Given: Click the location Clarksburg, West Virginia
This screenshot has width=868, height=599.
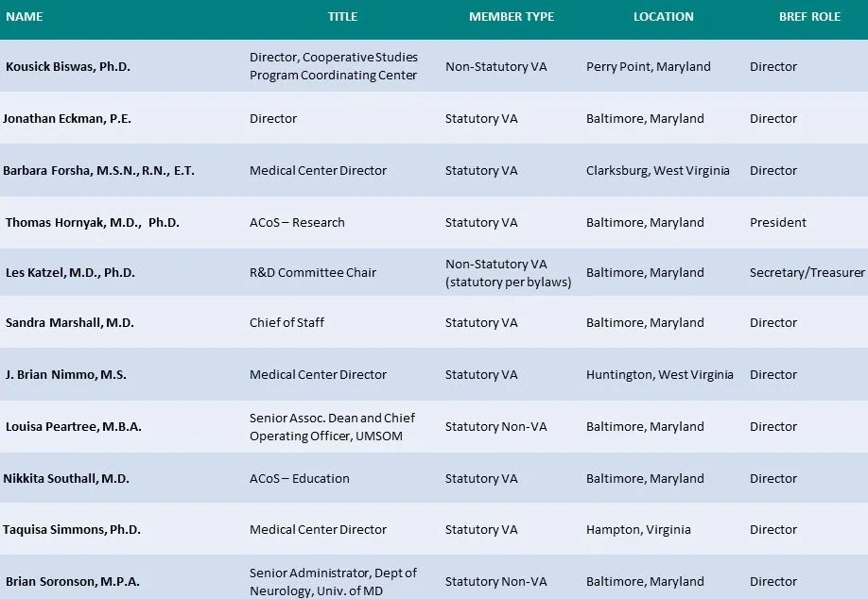Looking at the screenshot, I should click(x=658, y=170).
